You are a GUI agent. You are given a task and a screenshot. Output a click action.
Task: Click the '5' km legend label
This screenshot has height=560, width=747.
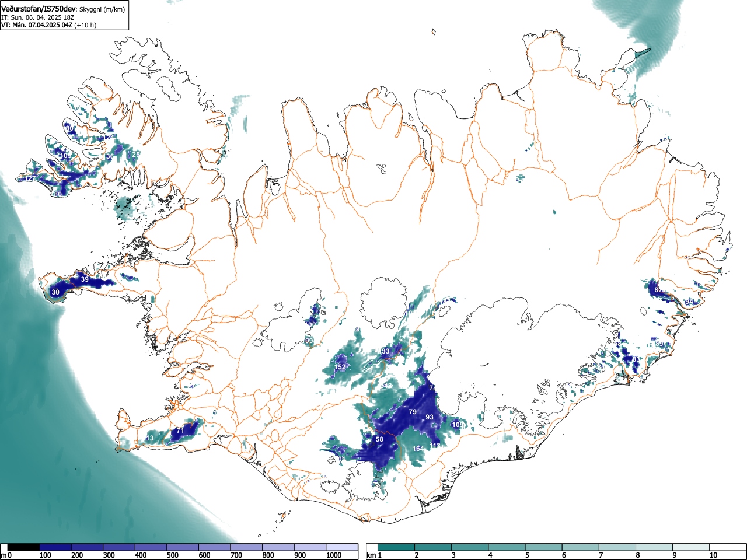point(526,555)
